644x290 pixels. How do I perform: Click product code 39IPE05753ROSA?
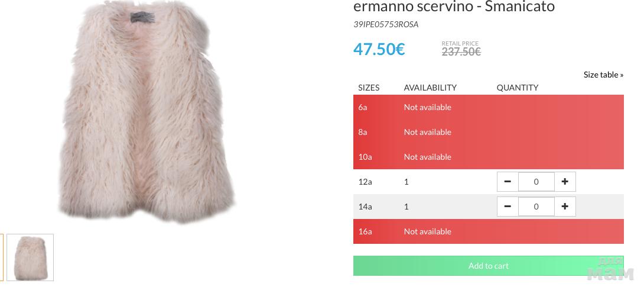coord(386,24)
